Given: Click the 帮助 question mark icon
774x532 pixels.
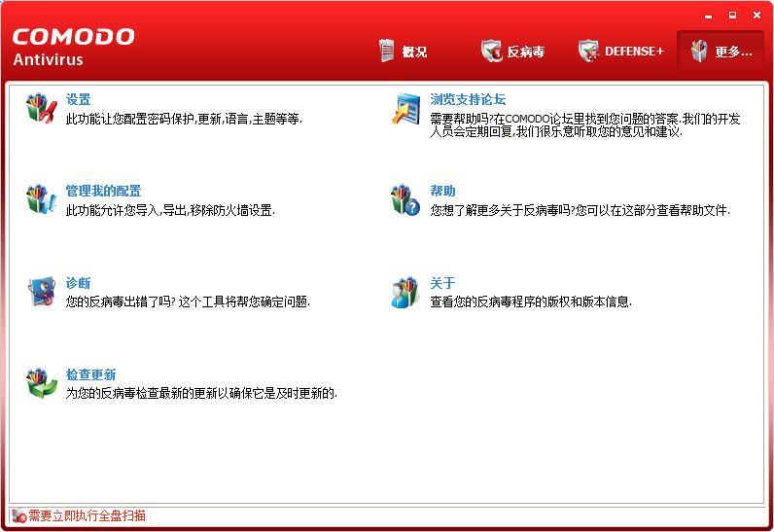Looking at the screenshot, I should 405,199.
